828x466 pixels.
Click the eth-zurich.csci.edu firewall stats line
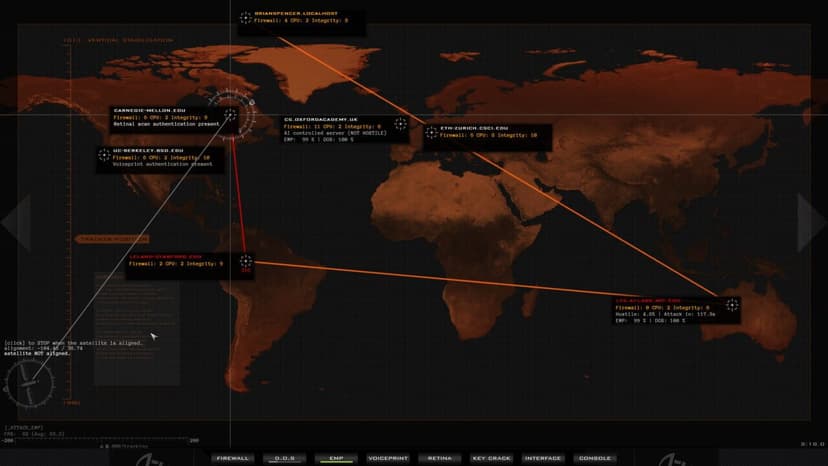click(x=488, y=135)
